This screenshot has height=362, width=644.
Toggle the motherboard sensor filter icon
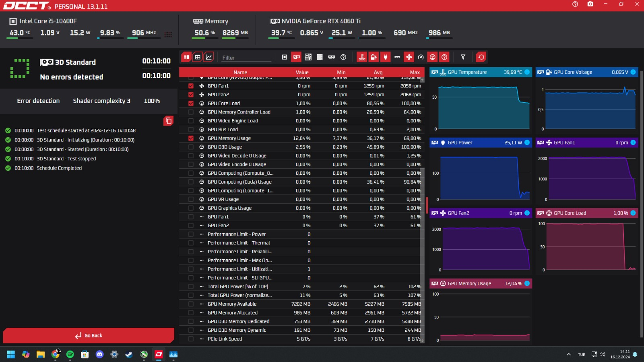click(x=308, y=57)
